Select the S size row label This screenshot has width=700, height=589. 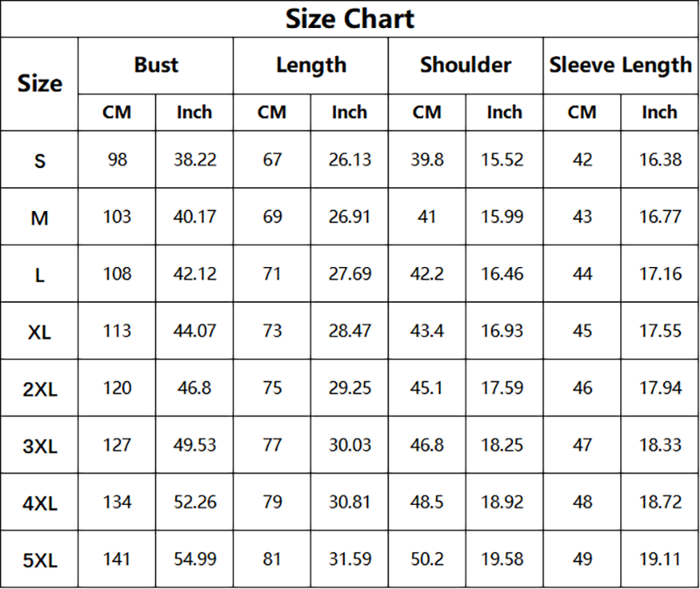coord(40,161)
